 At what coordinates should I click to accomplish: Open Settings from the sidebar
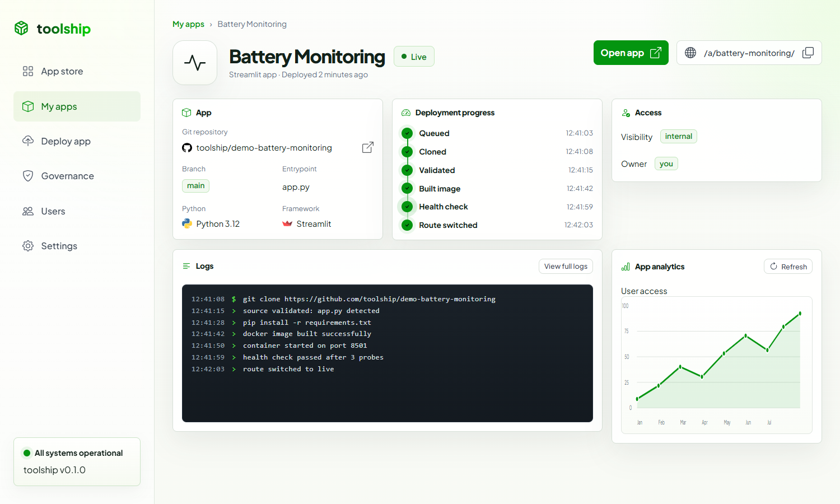tap(77, 246)
